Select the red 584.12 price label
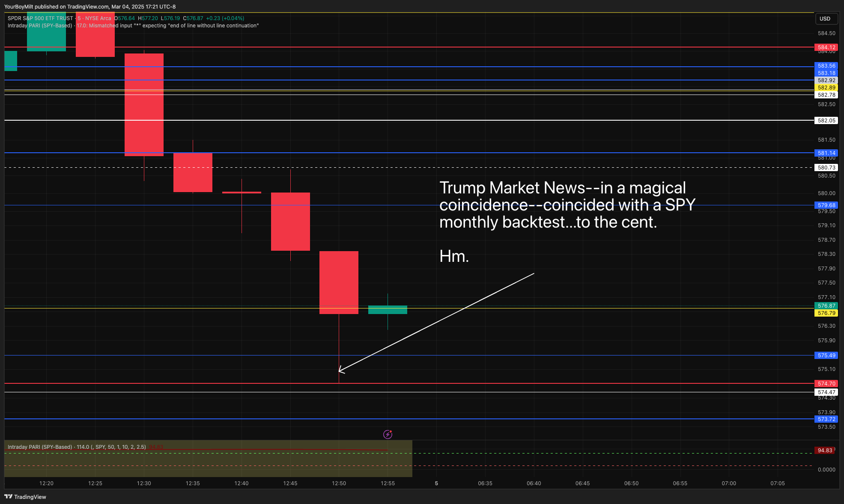The height and width of the screenshot is (504, 844). click(826, 47)
